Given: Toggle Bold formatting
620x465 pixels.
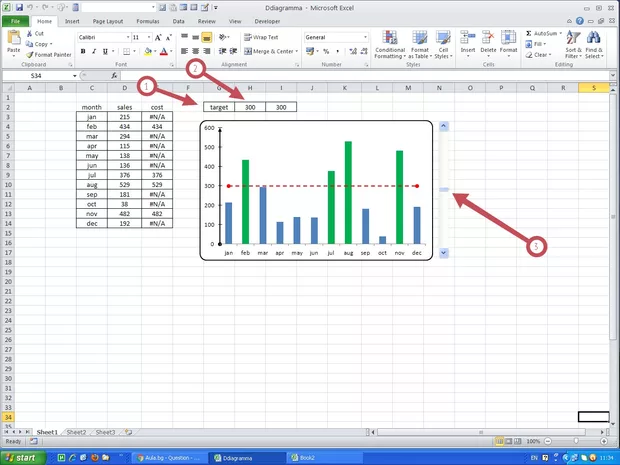Looking at the screenshot, I should tap(83, 51).
